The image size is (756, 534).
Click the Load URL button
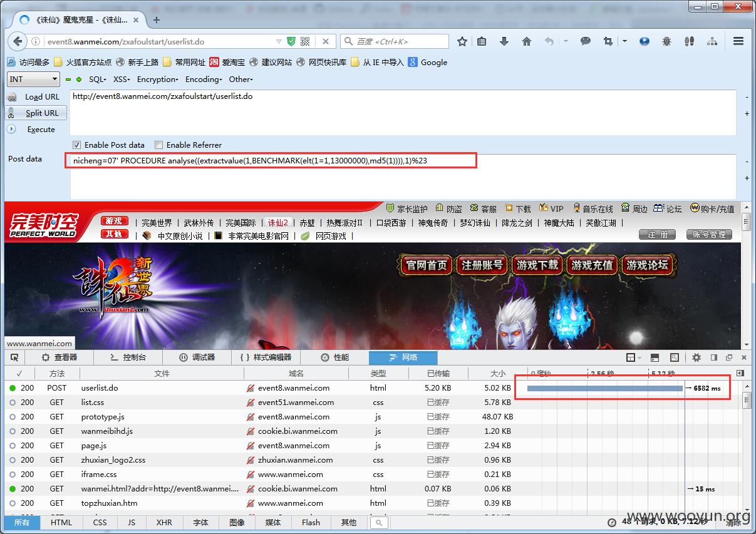pyautogui.click(x=35, y=97)
